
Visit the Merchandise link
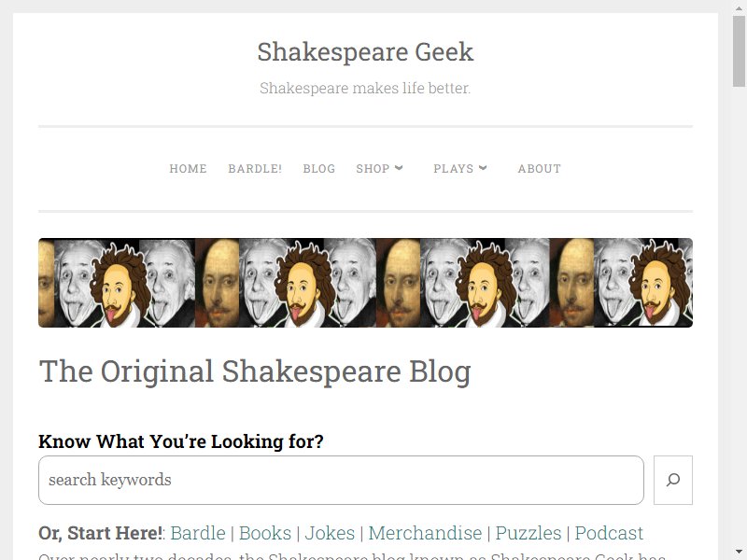point(425,533)
